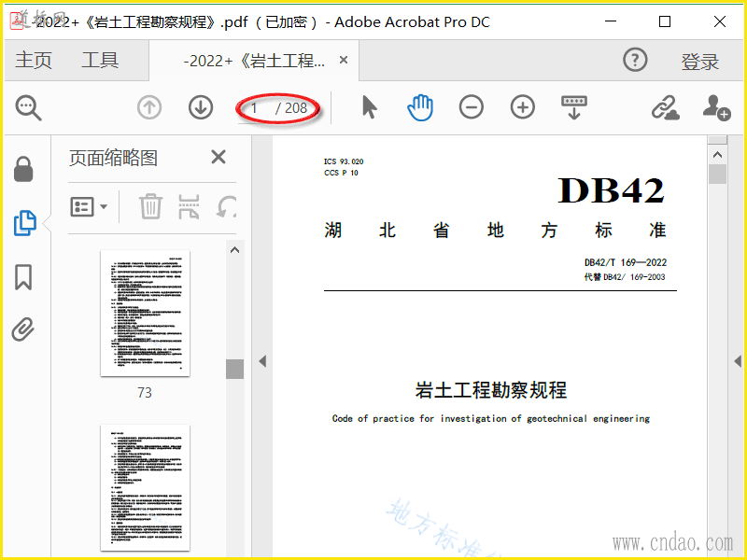This screenshot has width=747, height=560.
Task: Click the page number input field
Action: pyautogui.click(x=254, y=108)
